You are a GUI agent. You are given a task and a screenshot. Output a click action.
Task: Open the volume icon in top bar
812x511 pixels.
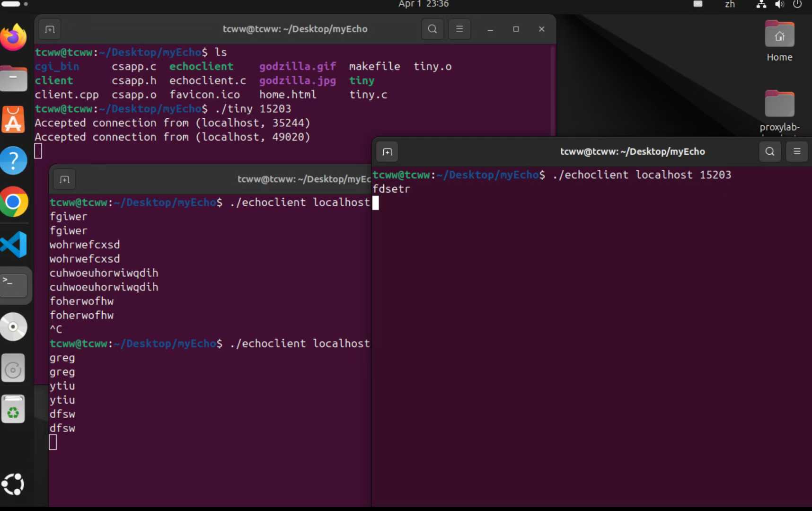click(779, 4)
